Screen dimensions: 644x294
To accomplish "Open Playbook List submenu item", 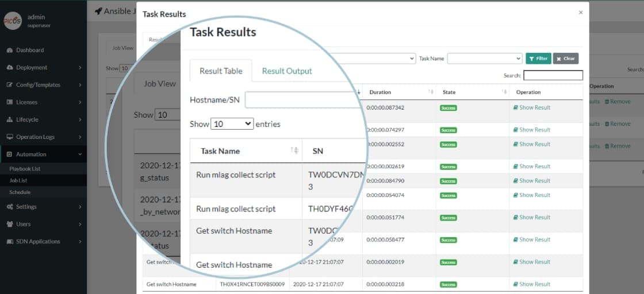I will (25, 168).
